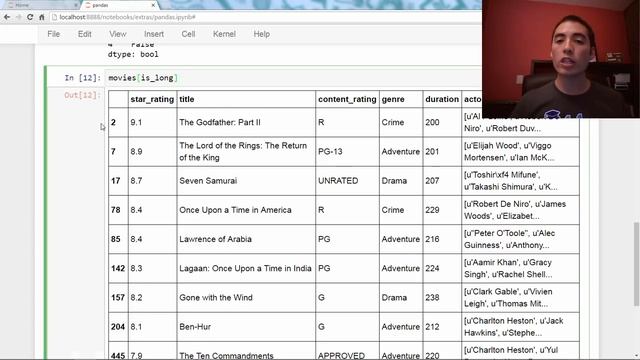The width and height of the screenshot is (640, 360).
Task: Click the localhost address bar
Action: click(x=265, y=17)
